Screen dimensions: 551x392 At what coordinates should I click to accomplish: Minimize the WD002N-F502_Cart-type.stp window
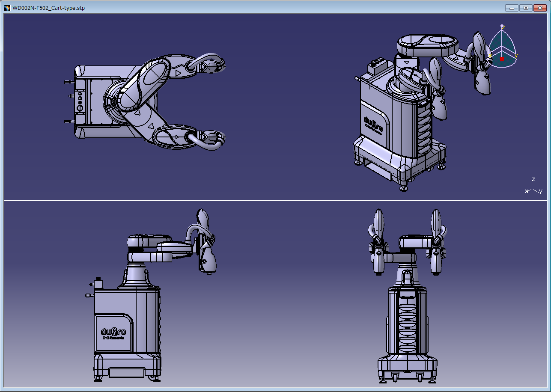pyautogui.click(x=512, y=8)
